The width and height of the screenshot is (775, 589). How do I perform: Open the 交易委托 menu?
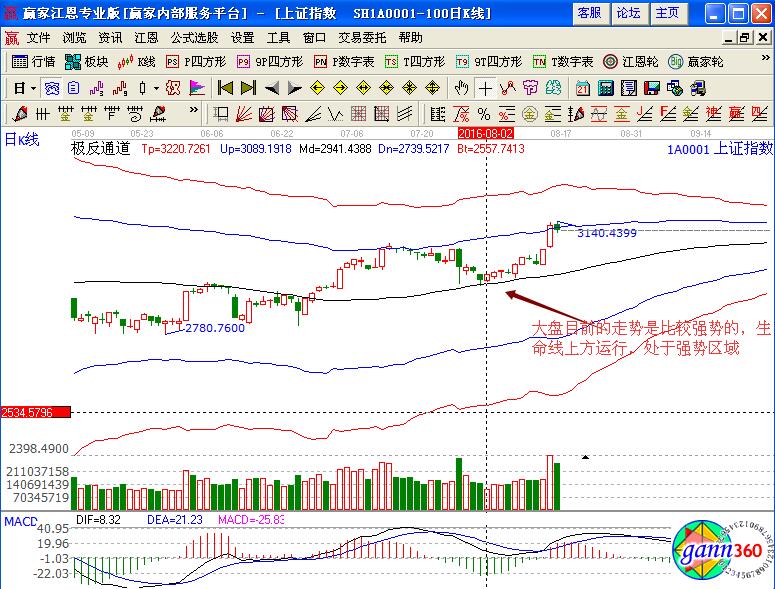click(362, 37)
